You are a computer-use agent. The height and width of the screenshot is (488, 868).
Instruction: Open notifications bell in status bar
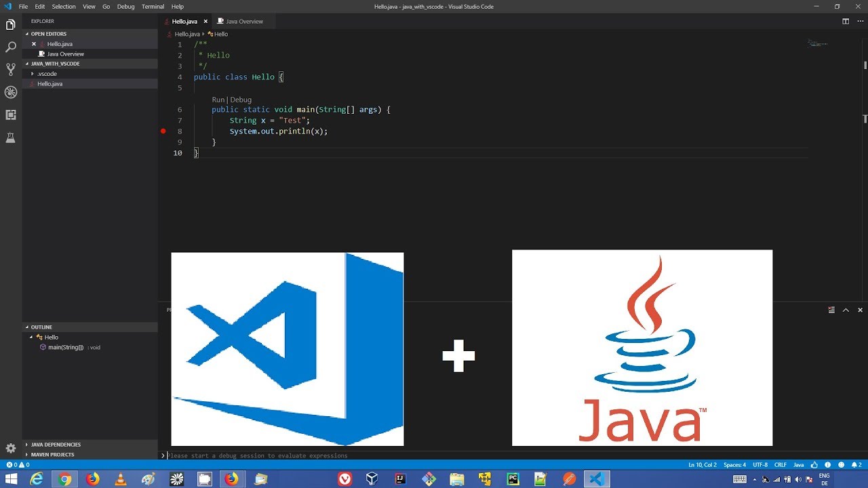(x=856, y=465)
